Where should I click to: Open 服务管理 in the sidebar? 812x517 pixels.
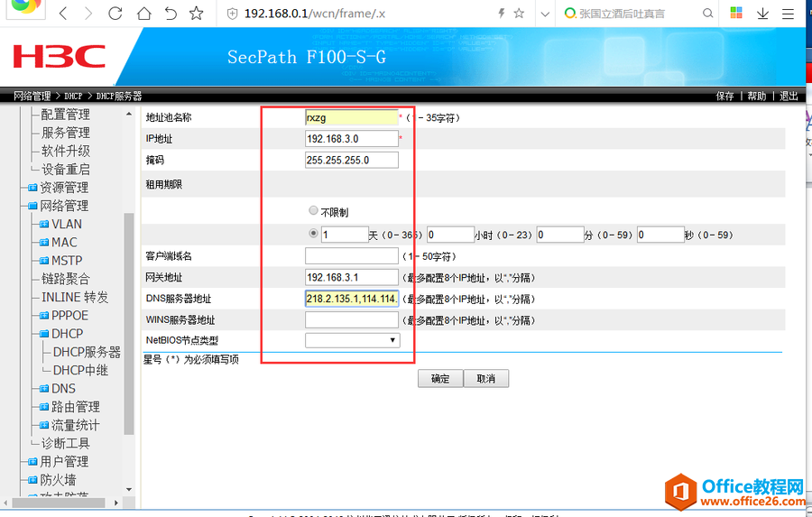coord(65,133)
